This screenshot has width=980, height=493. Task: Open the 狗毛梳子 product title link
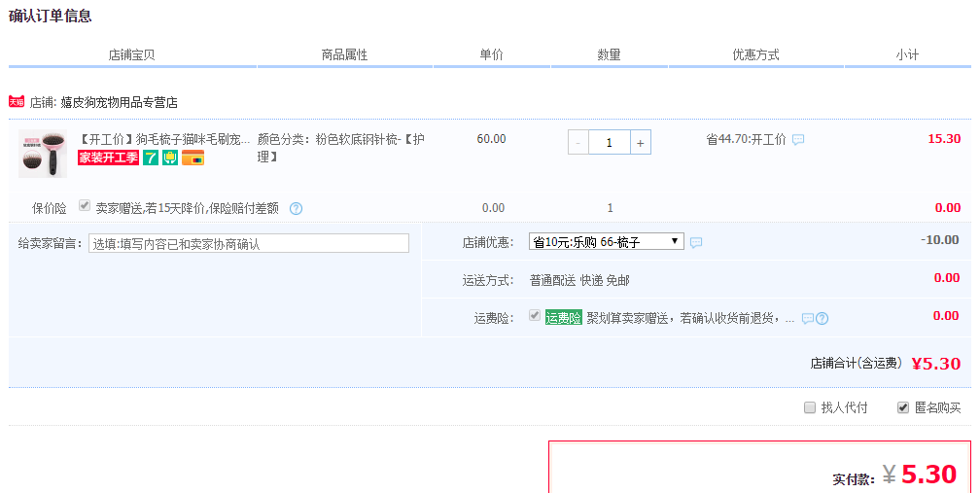tap(163, 139)
